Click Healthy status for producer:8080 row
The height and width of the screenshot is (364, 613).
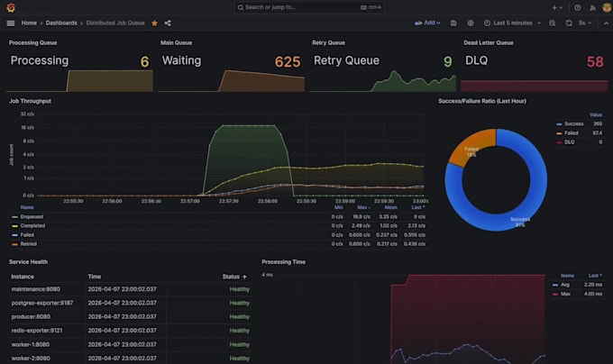coord(239,316)
